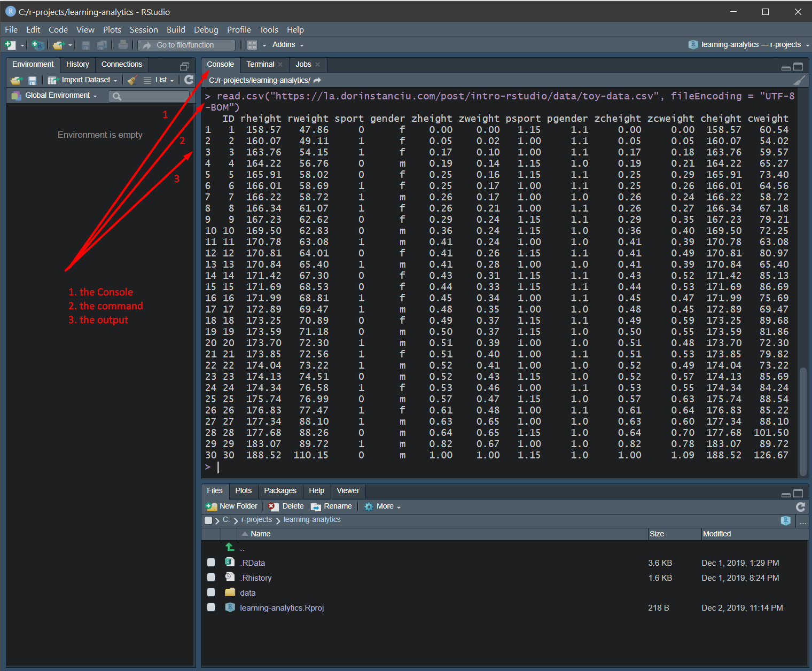Click the workspace panes layout icon
812x671 pixels.
(252, 45)
